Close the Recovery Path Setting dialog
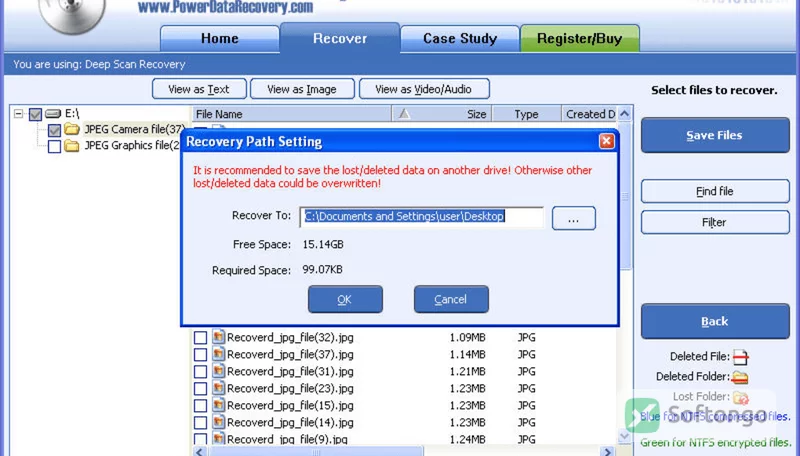The width and height of the screenshot is (800, 456). coord(606,141)
